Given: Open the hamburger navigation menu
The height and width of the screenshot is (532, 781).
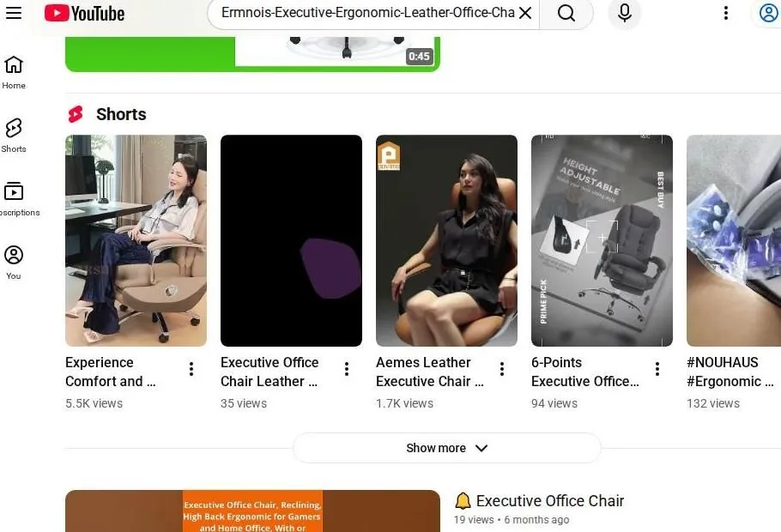Looking at the screenshot, I should pyautogui.click(x=14, y=13).
